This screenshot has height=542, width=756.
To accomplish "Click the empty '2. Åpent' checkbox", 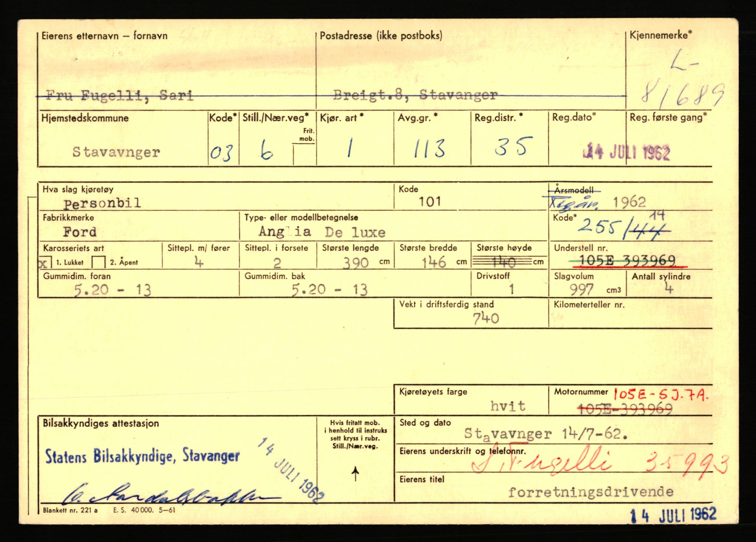I will [99, 263].
